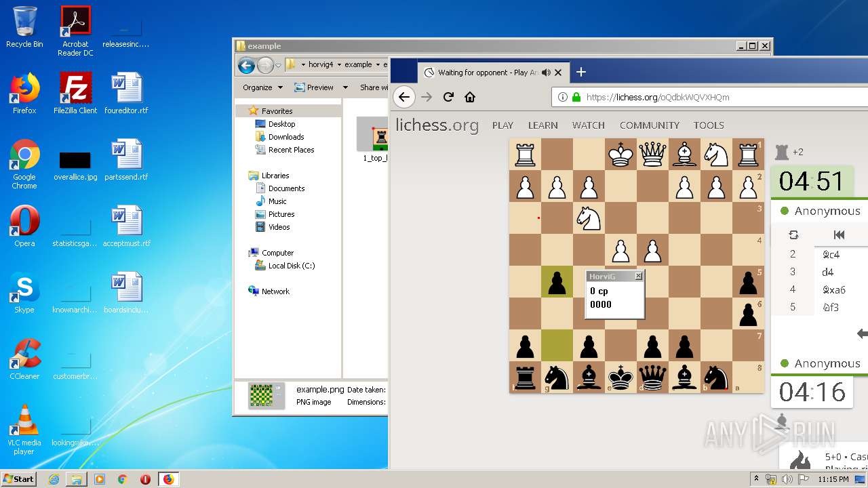Launch Internet Explorer from the taskbar
868x488 pixels.
tap(54, 479)
